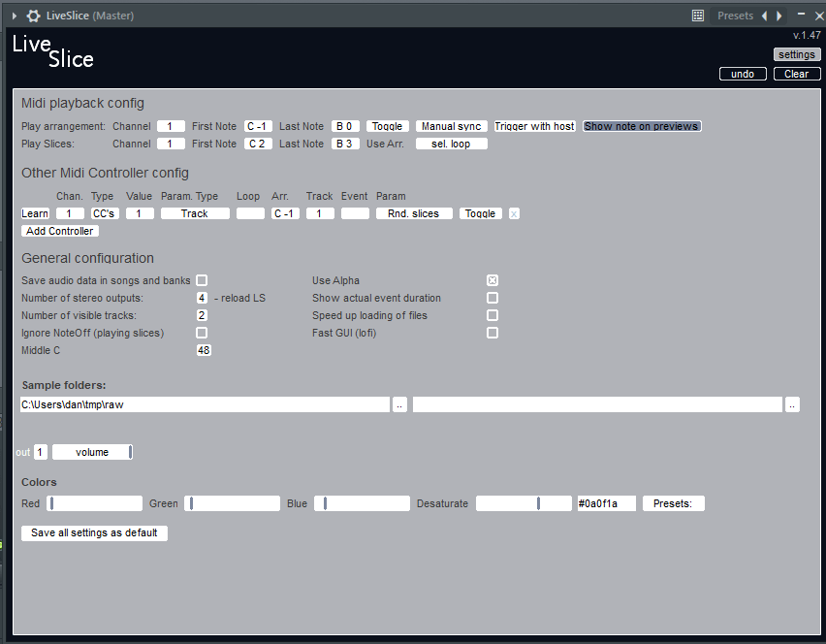This screenshot has height=644, width=826.
Task: Browse for the second sample folder
Action: (x=792, y=404)
